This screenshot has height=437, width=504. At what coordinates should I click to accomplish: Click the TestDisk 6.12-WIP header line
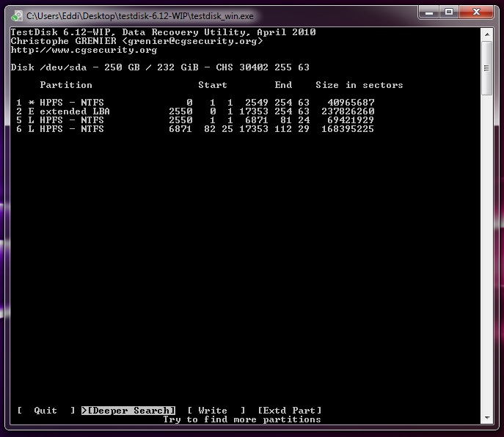tap(164, 32)
